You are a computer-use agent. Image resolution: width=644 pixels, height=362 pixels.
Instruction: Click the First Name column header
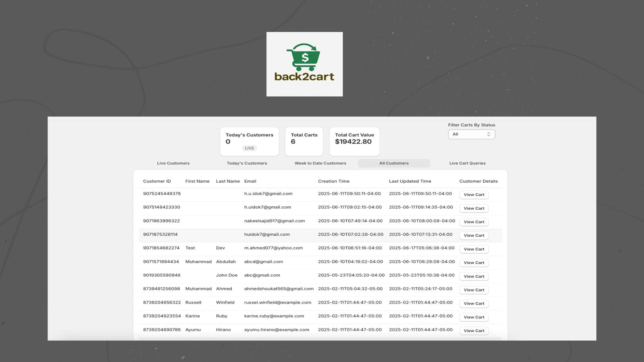point(197,181)
